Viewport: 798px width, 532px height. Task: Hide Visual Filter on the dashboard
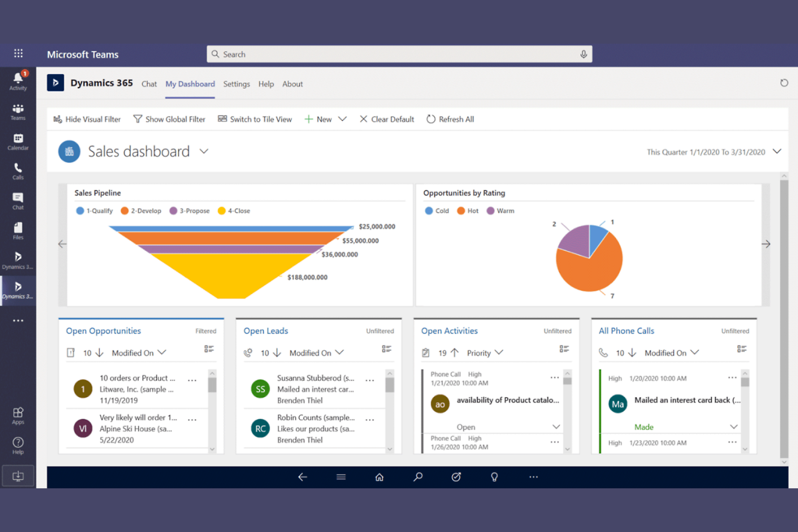(87, 119)
